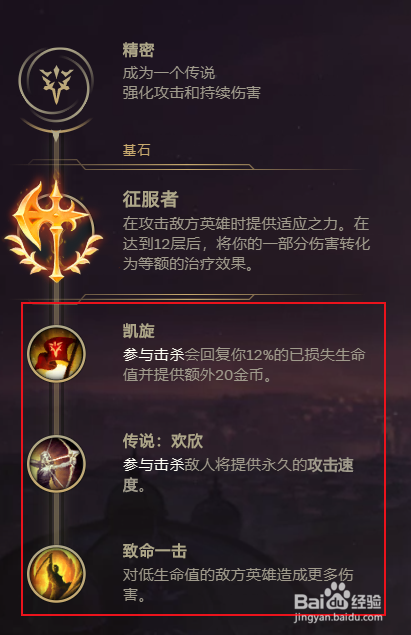
Task: Click the Conqueror description mentioning 12层
Action: (246, 244)
